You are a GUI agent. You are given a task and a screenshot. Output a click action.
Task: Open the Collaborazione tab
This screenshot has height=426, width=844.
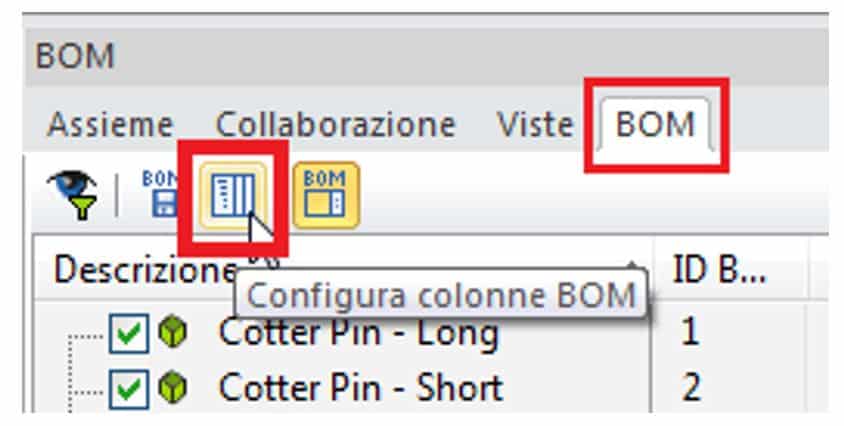(x=336, y=125)
